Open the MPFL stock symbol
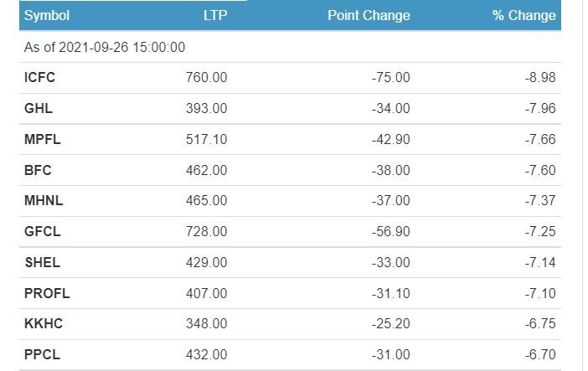This screenshot has height=371, width=588. coord(43,139)
